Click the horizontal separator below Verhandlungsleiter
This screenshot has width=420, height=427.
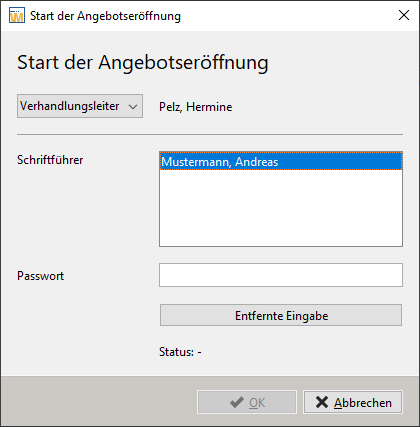(210, 135)
